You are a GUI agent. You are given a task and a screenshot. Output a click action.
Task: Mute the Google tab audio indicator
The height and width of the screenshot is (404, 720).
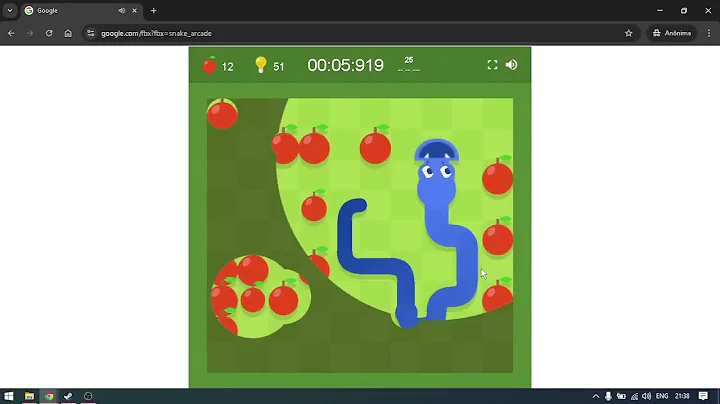(121, 11)
